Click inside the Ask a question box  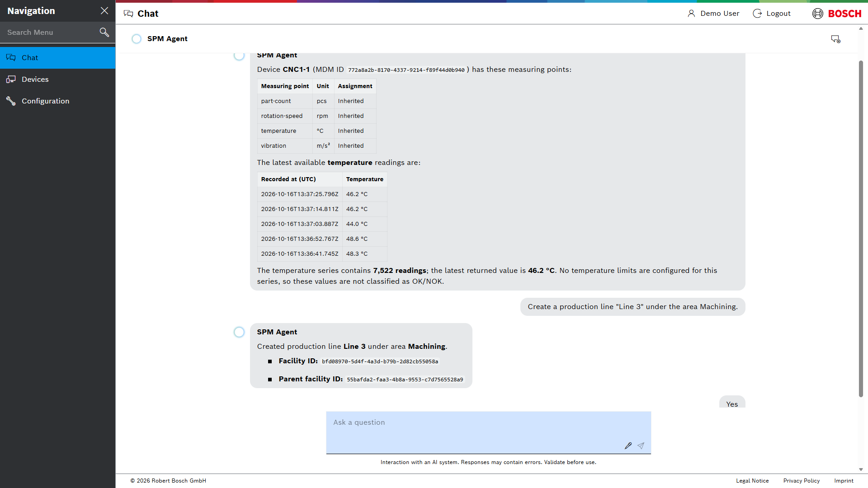click(488, 432)
